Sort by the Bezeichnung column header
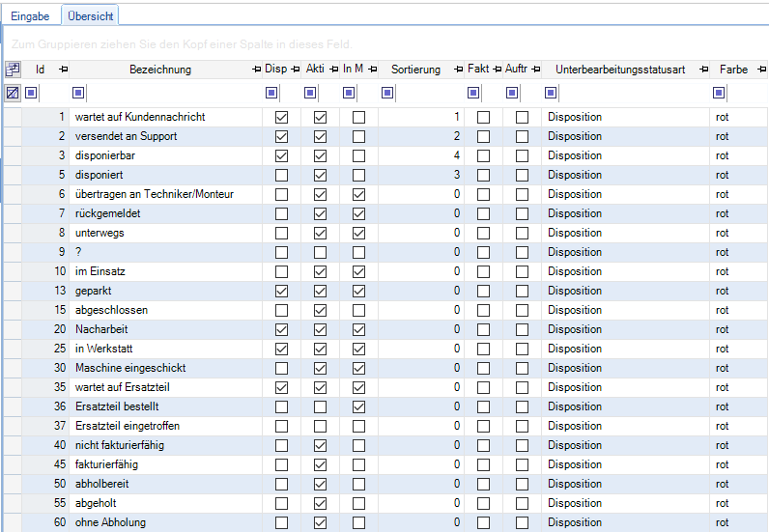The image size is (769, 532). 159,70
